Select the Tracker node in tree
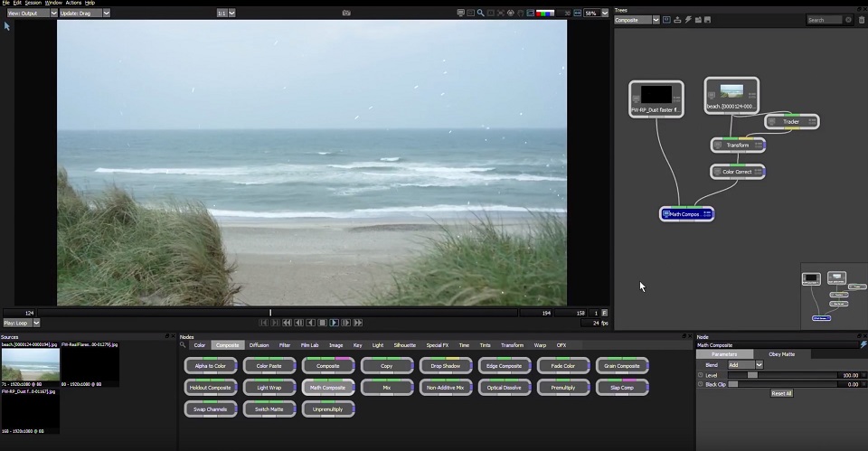The image size is (868, 451). 792,122
